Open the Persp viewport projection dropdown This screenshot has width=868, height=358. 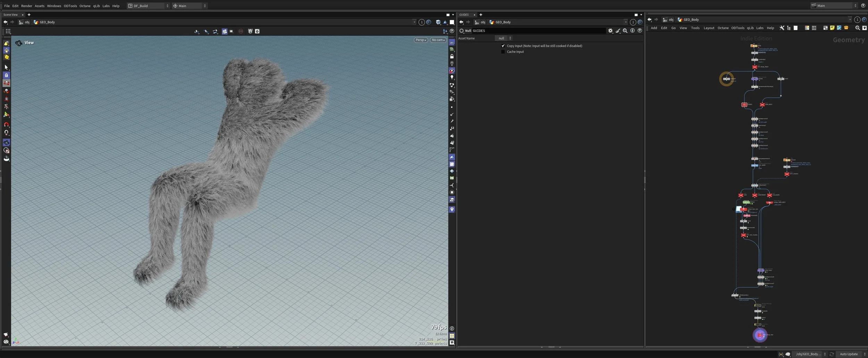pyautogui.click(x=421, y=40)
